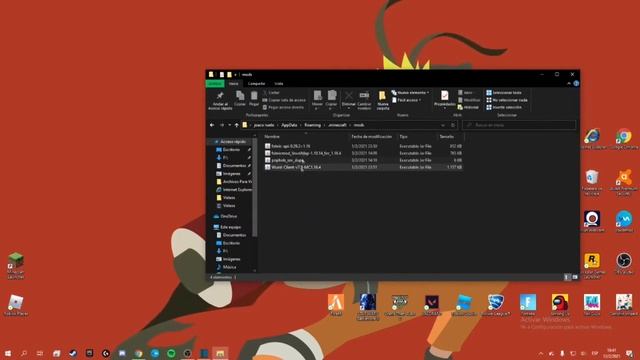Open the Fácil acceso dropdown
640x360 pixels.
(x=407, y=100)
